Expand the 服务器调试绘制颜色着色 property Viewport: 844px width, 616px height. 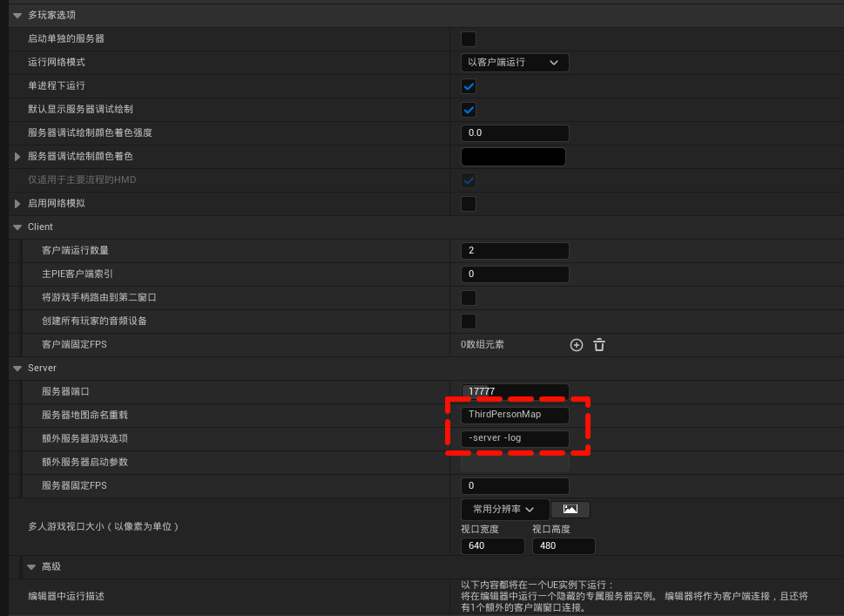[x=17, y=156]
